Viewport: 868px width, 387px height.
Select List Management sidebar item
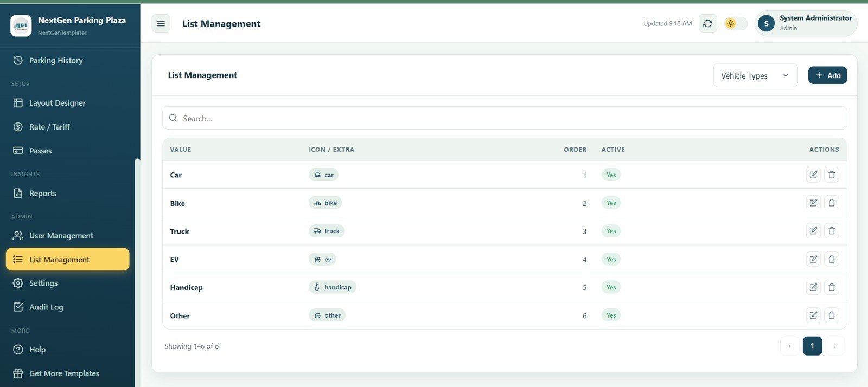pyautogui.click(x=68, y=260)
